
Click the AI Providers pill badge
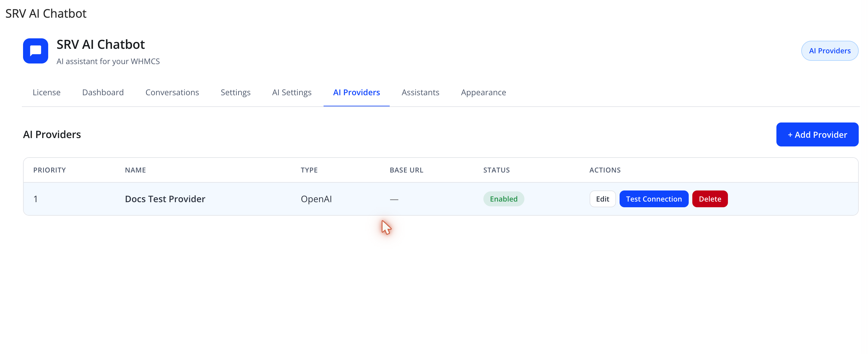click(x=830, y=51)
